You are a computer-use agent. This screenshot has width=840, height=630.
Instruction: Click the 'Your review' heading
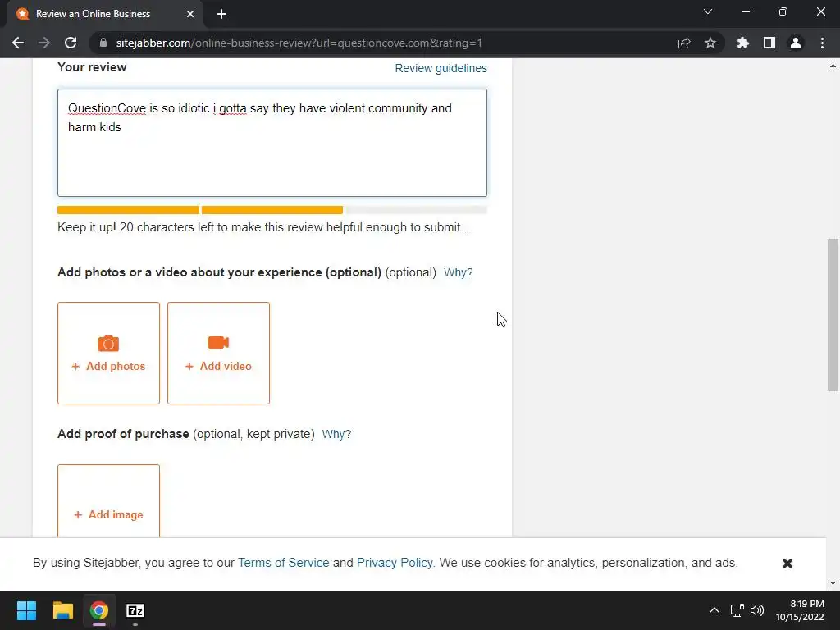[92, 67]
